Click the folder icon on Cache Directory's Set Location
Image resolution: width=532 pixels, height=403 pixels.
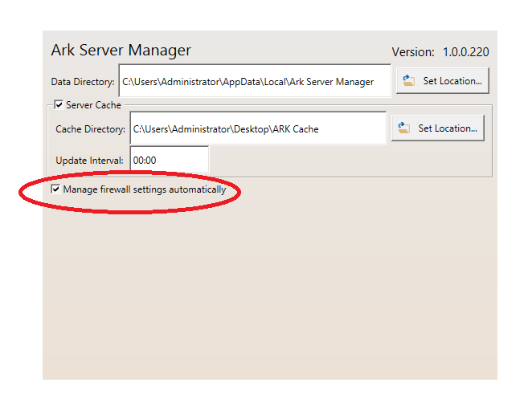click(x=403, y=128)
